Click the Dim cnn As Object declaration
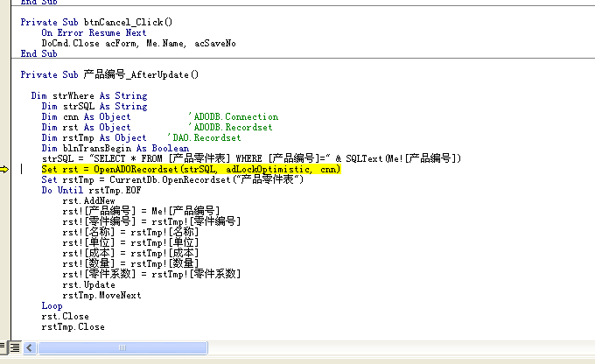The height and width of the screenshot is (364, 595). [86, 117]
